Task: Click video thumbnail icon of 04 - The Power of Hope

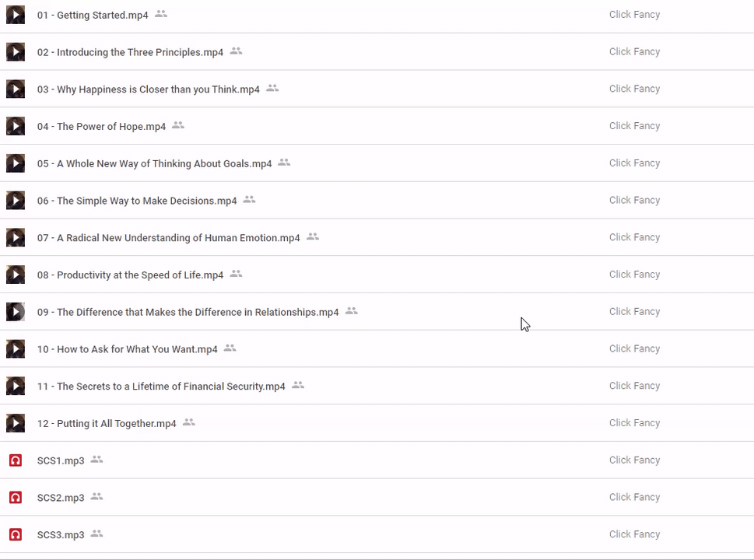Action: (x=16, y=126)
